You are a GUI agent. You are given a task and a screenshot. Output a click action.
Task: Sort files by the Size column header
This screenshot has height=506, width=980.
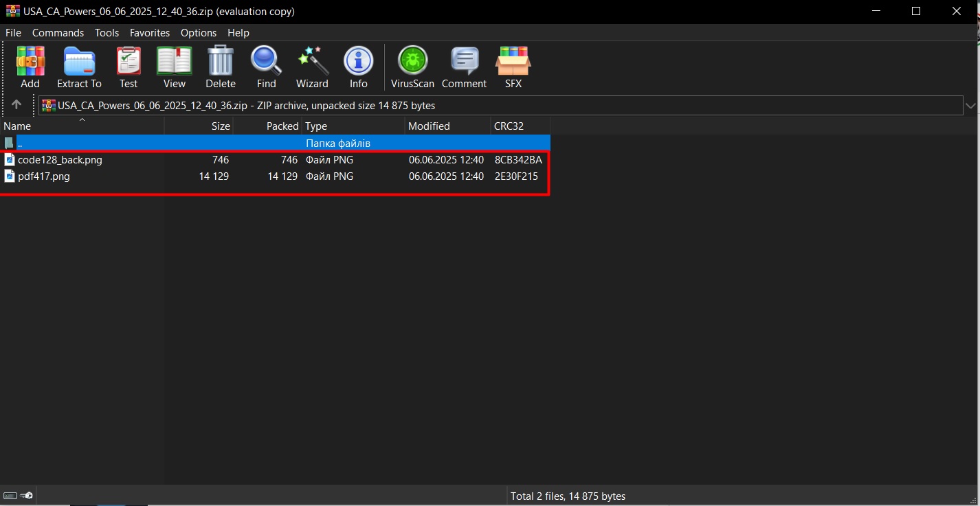pos(220,126)
